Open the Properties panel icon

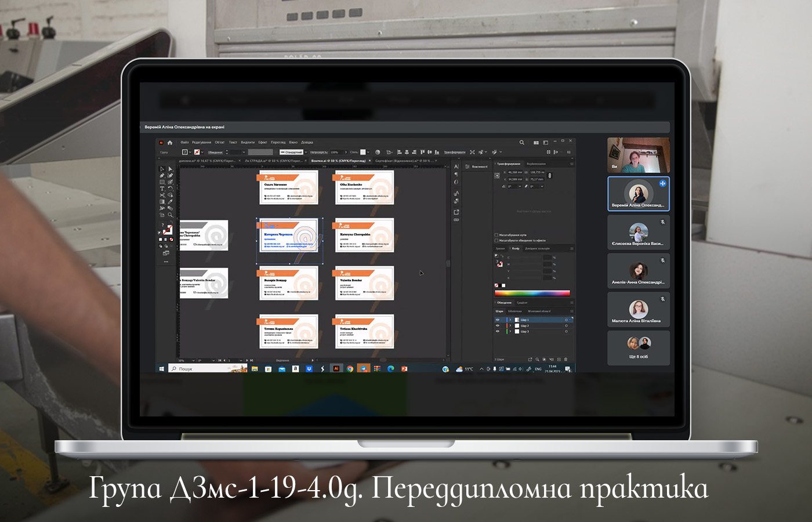click(467, 166)
